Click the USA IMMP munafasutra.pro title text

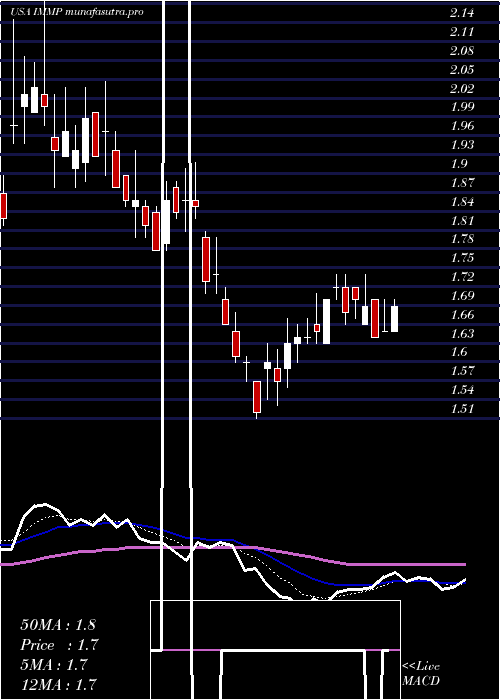(x=77, y=12)
